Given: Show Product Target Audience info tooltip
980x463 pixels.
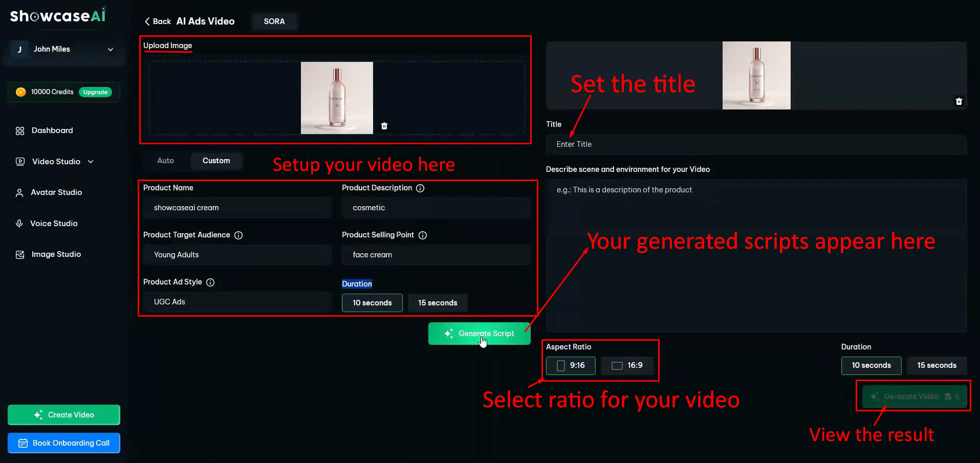Looking at the screenshot, I should 238,235.
